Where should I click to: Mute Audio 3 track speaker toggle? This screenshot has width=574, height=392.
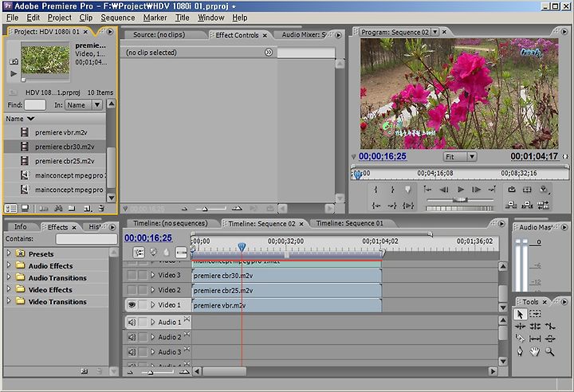(x=132, y=351)
